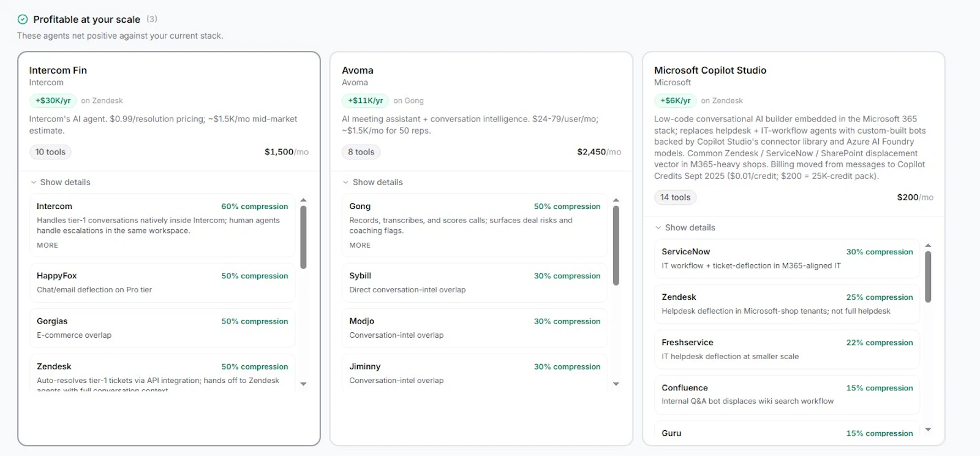Image resolution: width=980 pixels, height=456 pixels.
Task: Click the Sybill tool row
Action: point(475,283)
